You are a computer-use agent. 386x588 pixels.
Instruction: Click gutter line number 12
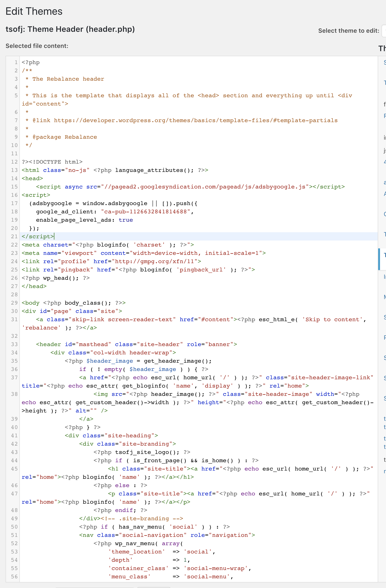[14, 162]
